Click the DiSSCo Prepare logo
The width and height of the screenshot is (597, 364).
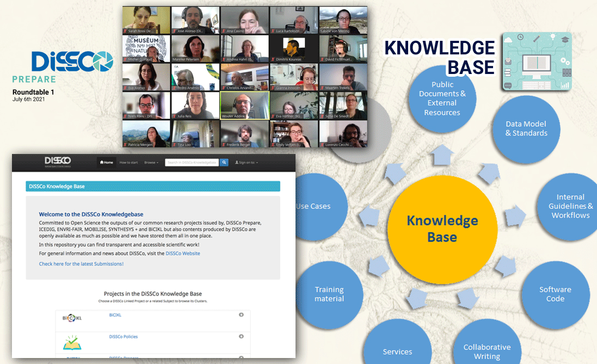pyautogui.click(x=63, y=67)
